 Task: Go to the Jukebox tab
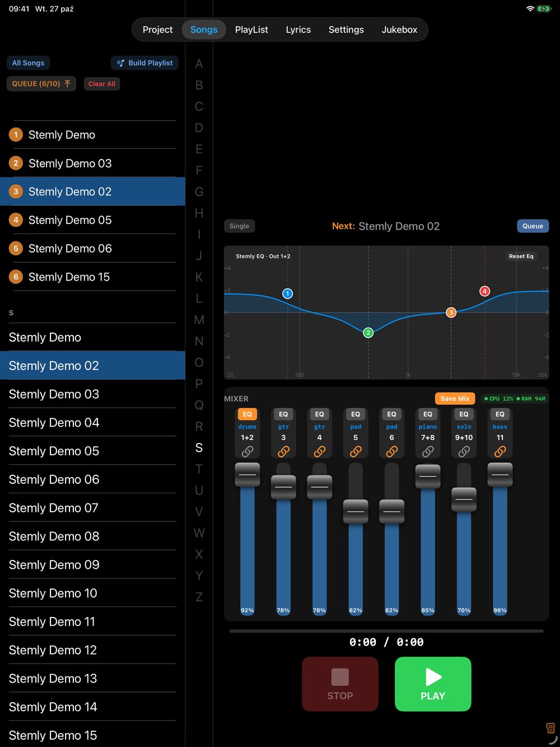click(399, 30)
